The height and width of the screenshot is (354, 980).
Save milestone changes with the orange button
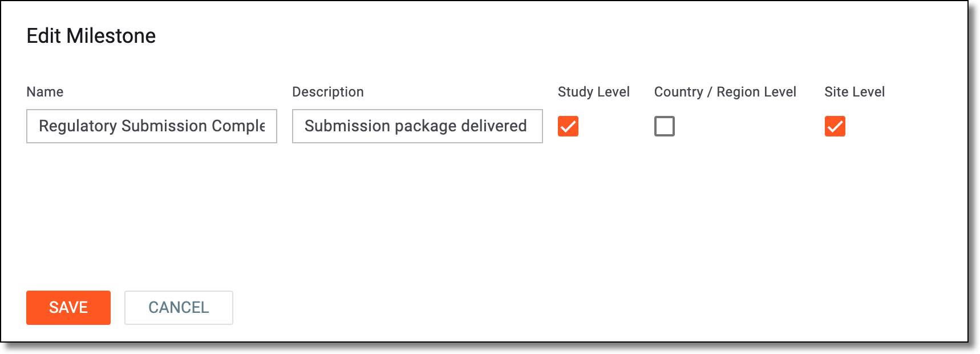point(68,308)
